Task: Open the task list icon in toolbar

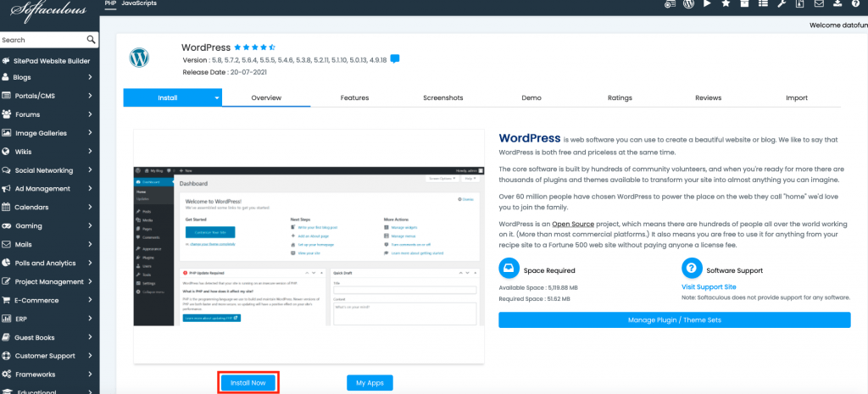Action: click(763, 3)
